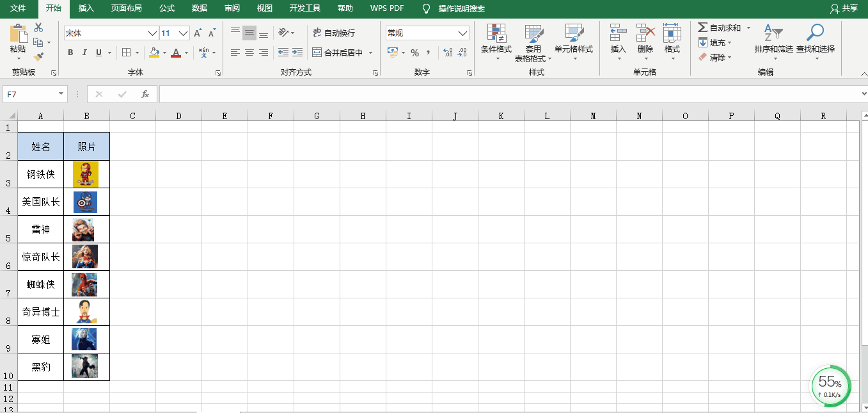Open Font group dialog launcher

point(218,73)
